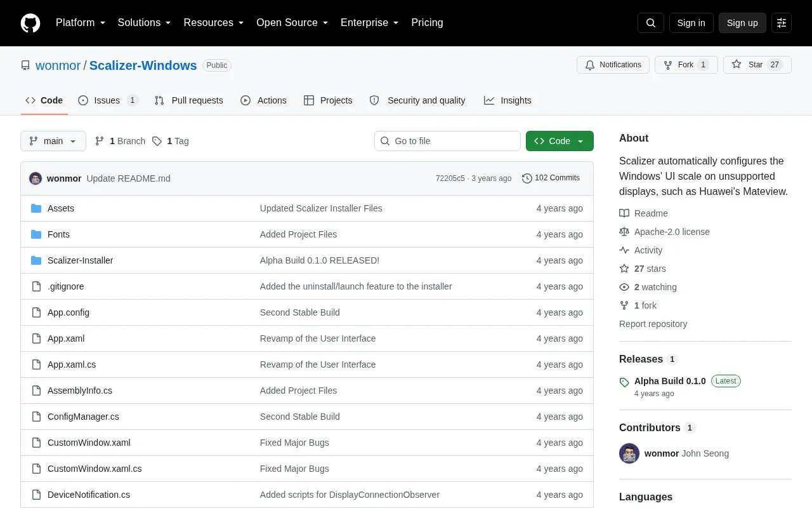Image resolution: width=812 pixels, height=508 pixels.
Task: View the 102 Commits history
Action: (x=551, y=178)
